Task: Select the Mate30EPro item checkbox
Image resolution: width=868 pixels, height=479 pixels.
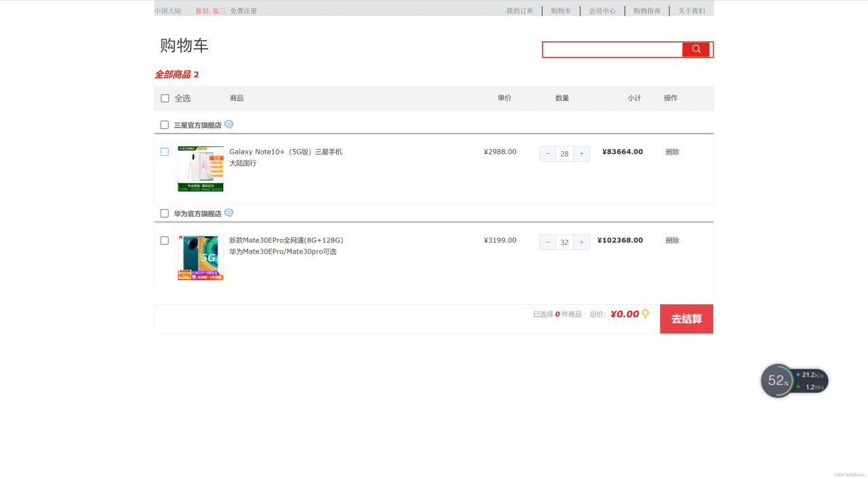Action: point(164,241)
